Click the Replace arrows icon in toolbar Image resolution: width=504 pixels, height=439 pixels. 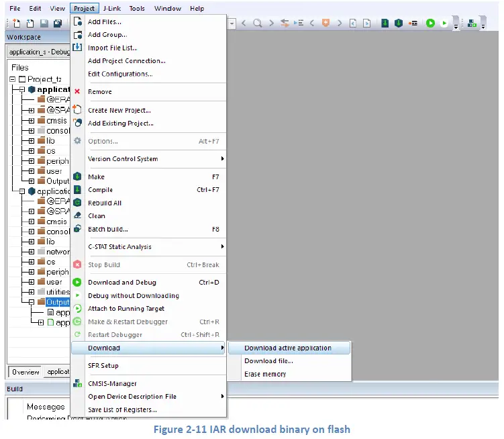pos(285,23)
